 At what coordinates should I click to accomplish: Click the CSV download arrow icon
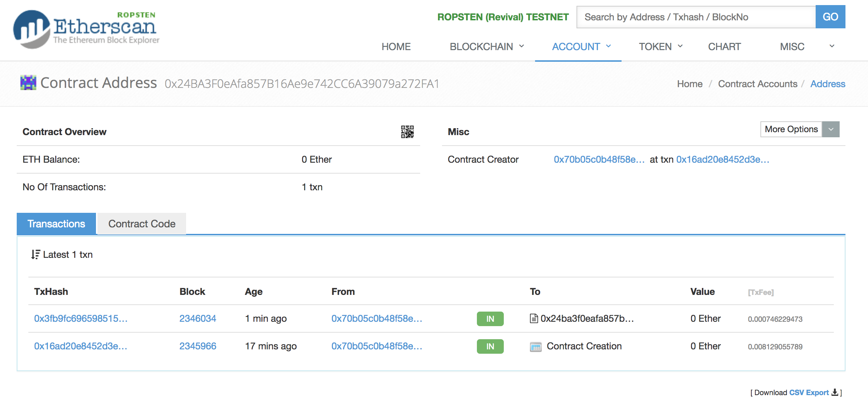(x=835, y=392)
